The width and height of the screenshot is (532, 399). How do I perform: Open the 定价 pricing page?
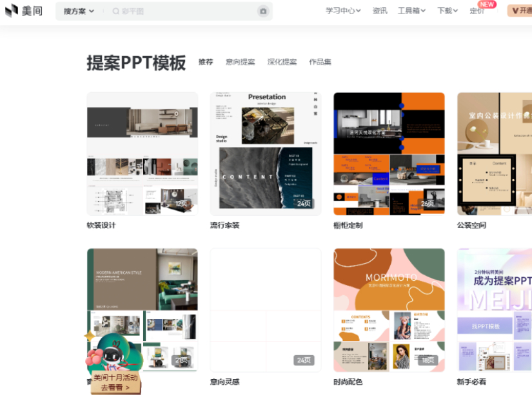(477, 11)
